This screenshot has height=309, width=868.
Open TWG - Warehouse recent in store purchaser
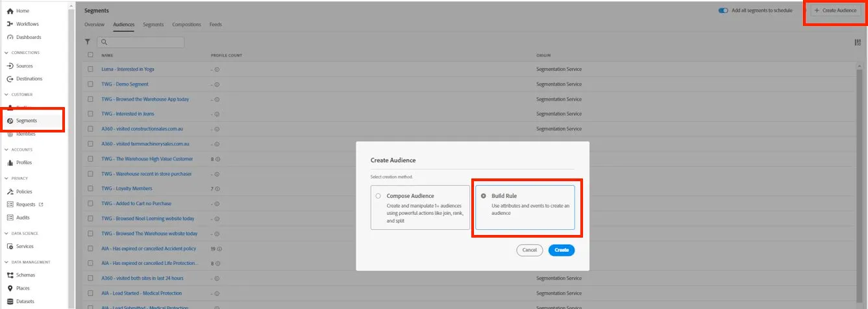tap(147, 174)
